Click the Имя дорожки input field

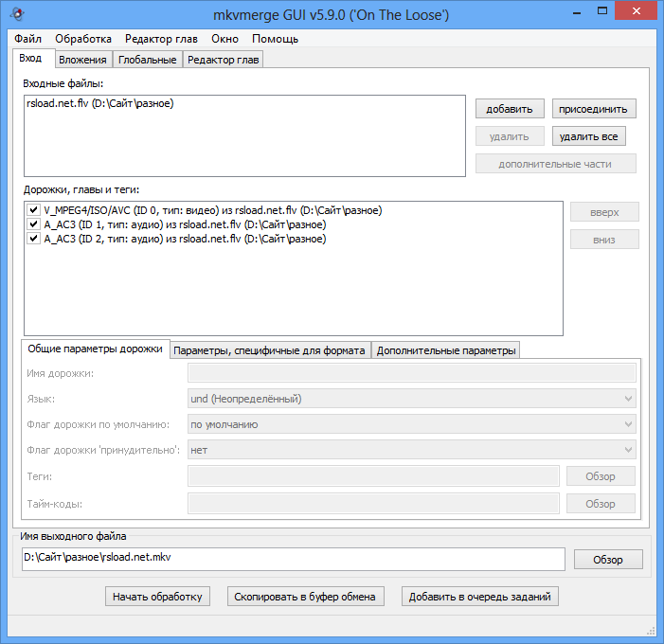pos(412,373)
